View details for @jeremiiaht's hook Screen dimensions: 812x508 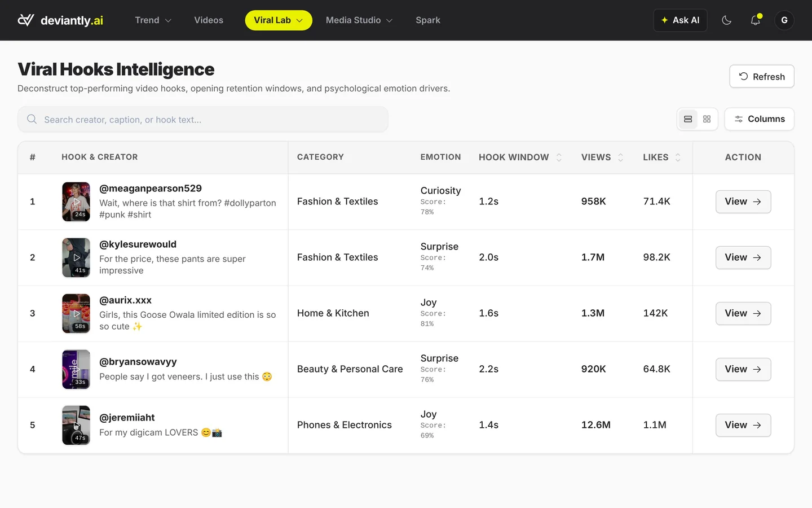743,425
